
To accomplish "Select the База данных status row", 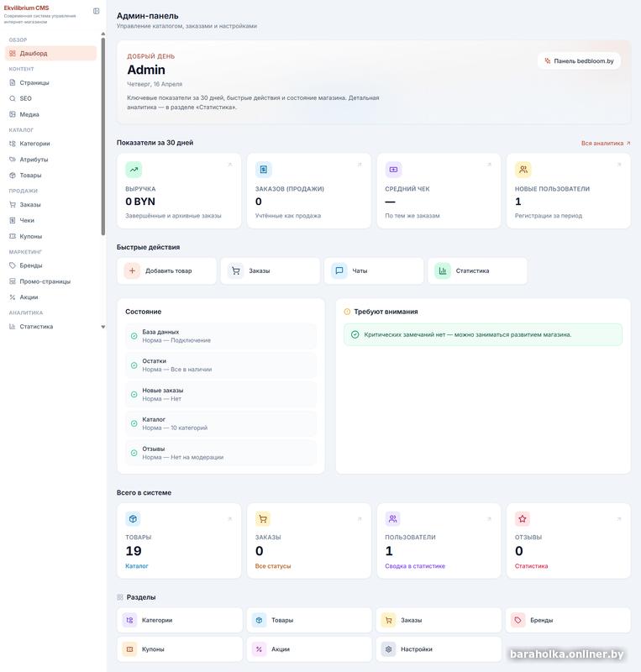I will pos(221,336).
